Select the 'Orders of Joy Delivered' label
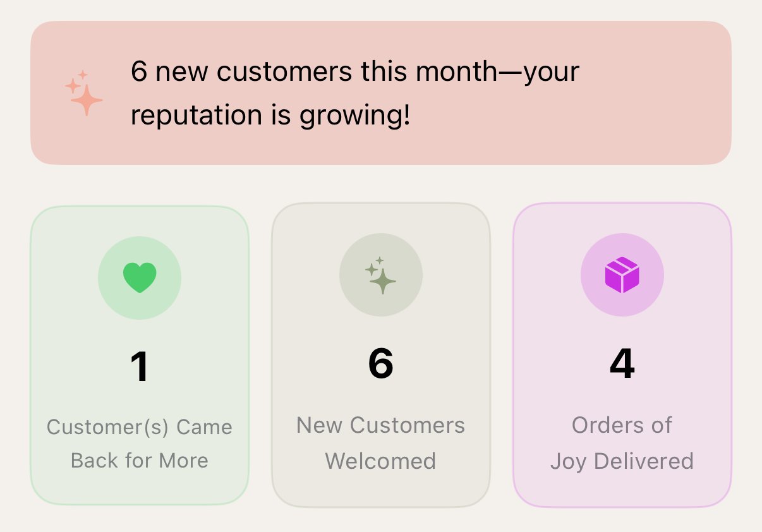The width and height of the screenshot is (762, 532). click(x=622, y=443)
